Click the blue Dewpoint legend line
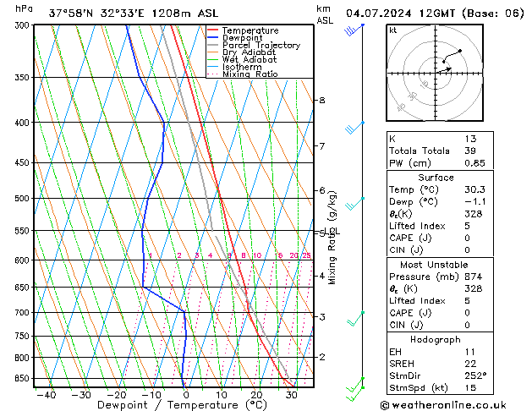This screenshot has height=411, width=532. (213, 38)
